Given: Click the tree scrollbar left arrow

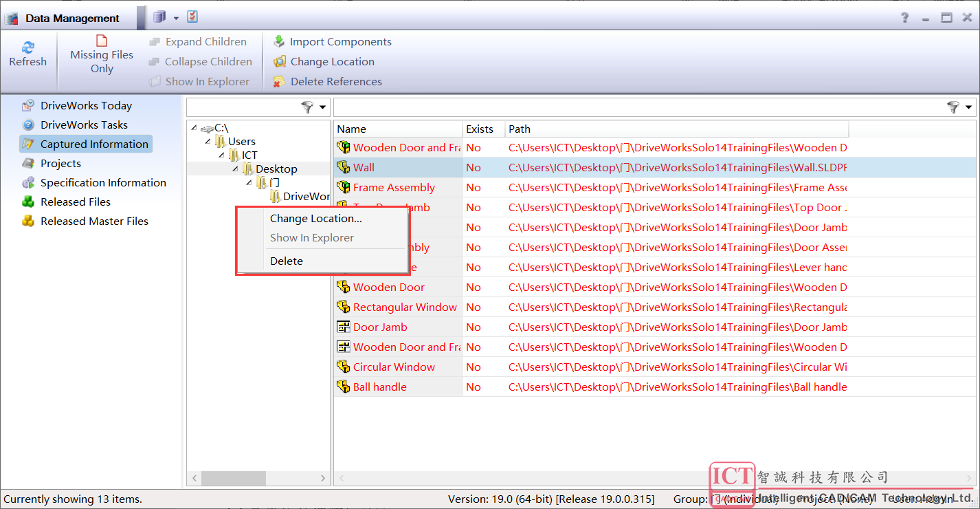Looking at the screenshot, I should coord(194,478).
